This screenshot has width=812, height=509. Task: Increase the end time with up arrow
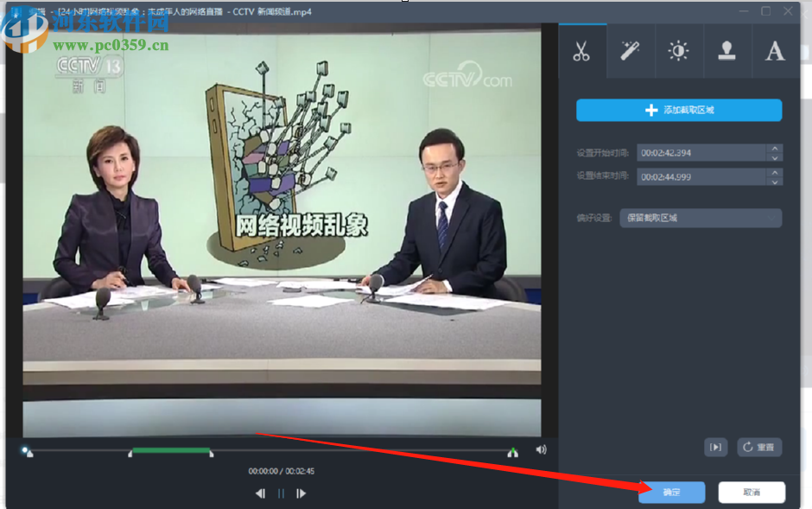pyautogui.click(x=775, y=173)
